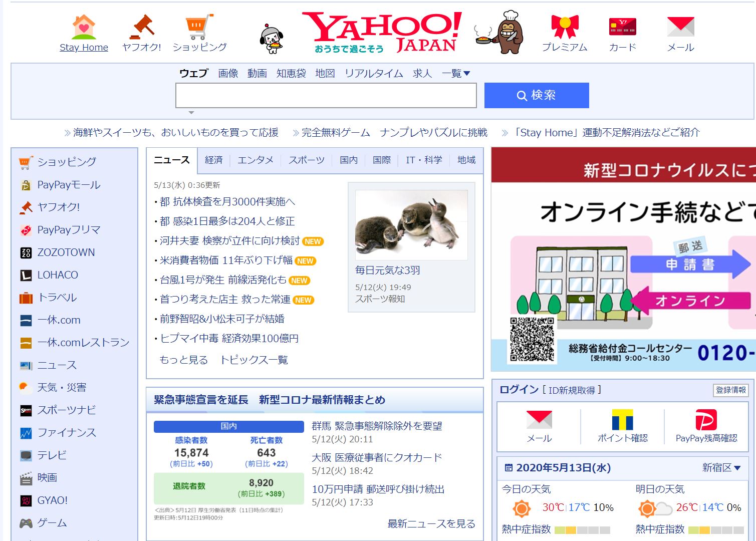Open the ログイン link

point(519,390)
